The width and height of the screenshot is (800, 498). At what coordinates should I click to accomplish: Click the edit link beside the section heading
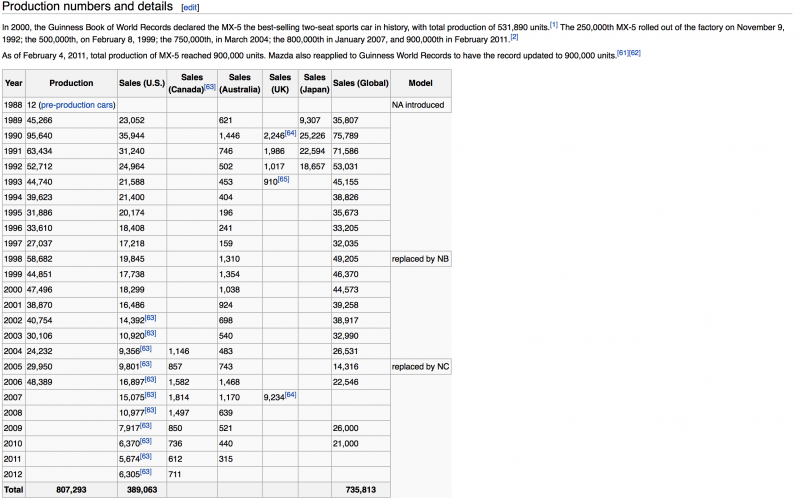click(x=190, y=8)
